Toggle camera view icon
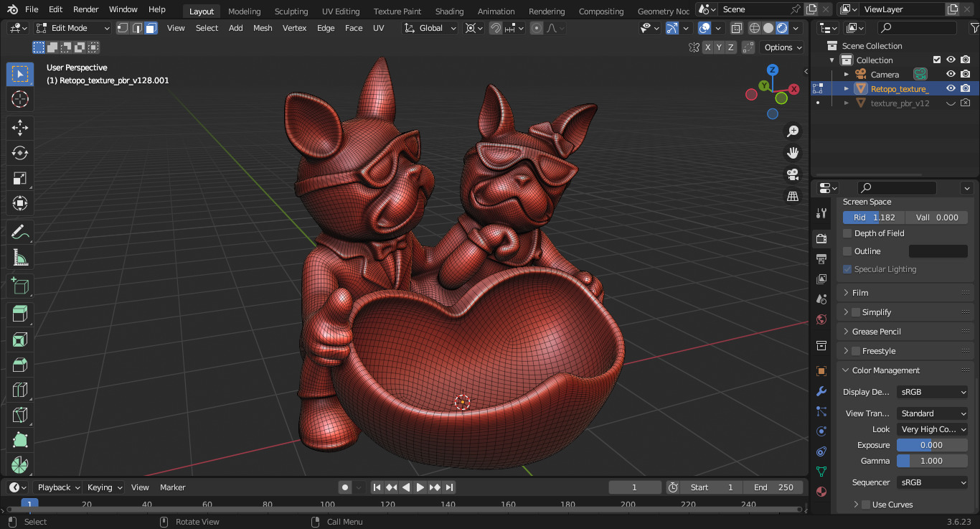 coord(793,174)
